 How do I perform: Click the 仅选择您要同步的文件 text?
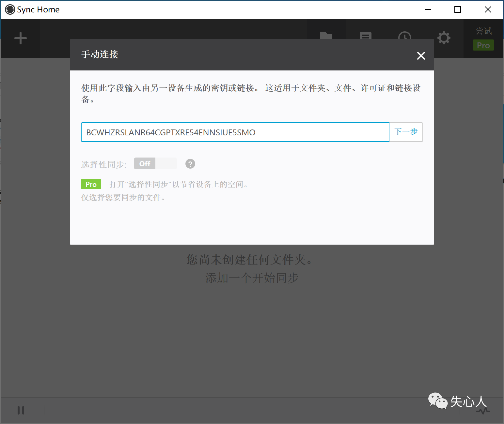[123, 198]
